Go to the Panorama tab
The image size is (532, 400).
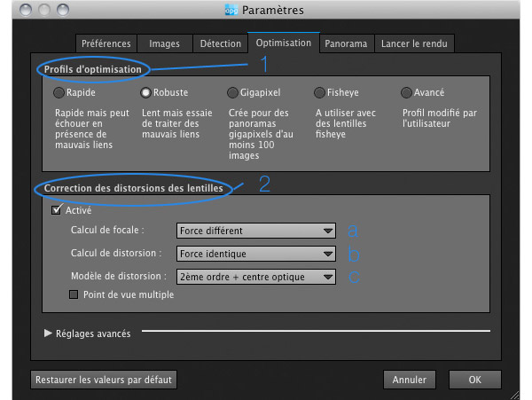click(x=346, y=43)
